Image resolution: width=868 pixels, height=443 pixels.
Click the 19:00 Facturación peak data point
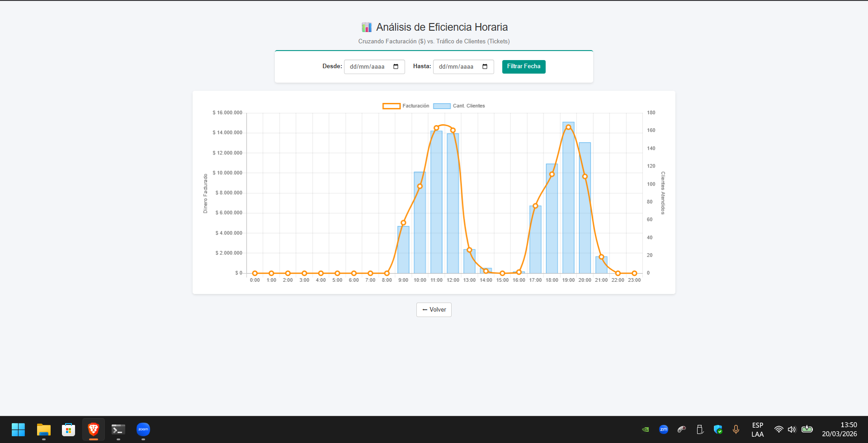tap(568, 127)
